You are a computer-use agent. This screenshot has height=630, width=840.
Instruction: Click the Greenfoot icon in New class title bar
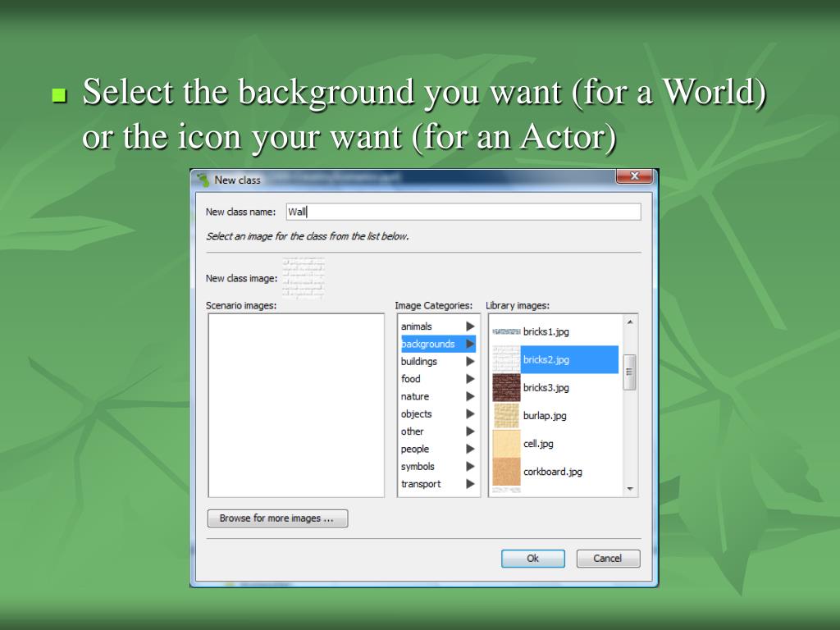pos(203,180)
